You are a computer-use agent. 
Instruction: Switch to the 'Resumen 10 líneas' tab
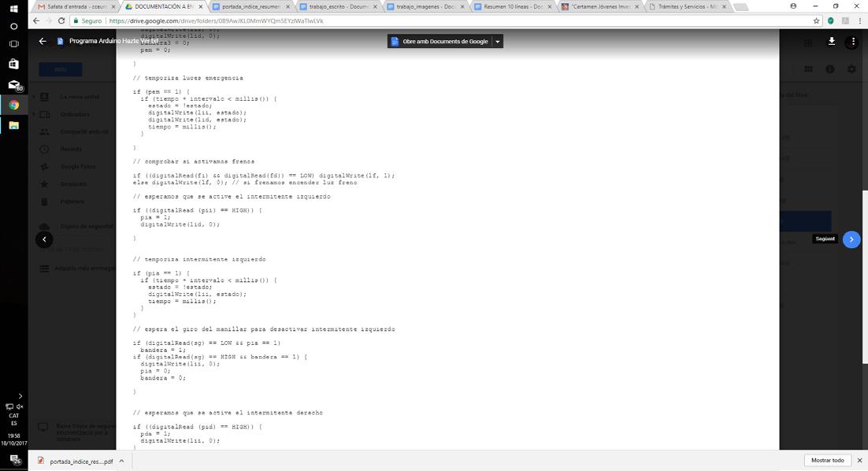pyautogui.click(x=514, y=6)
